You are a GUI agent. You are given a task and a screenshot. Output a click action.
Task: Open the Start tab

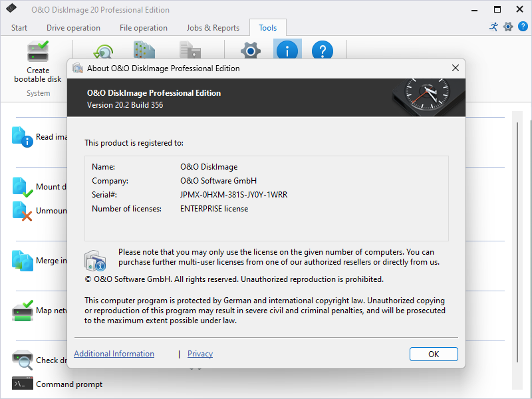point(19,28)
